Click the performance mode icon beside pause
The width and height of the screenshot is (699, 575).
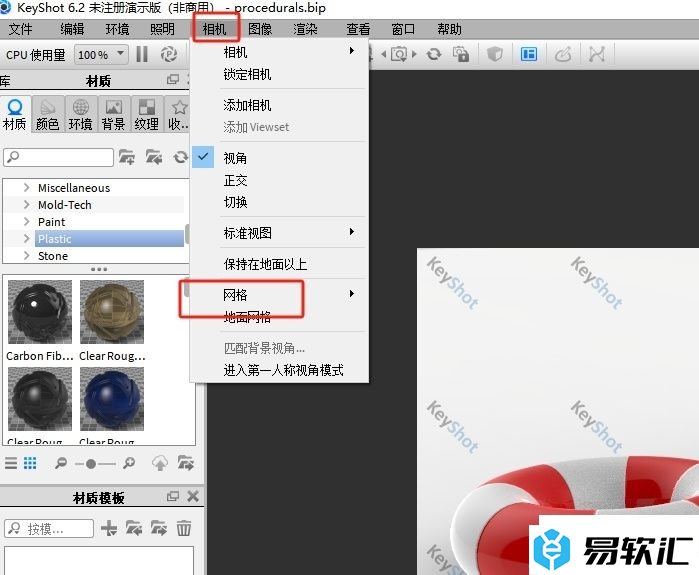click(169, 54)
